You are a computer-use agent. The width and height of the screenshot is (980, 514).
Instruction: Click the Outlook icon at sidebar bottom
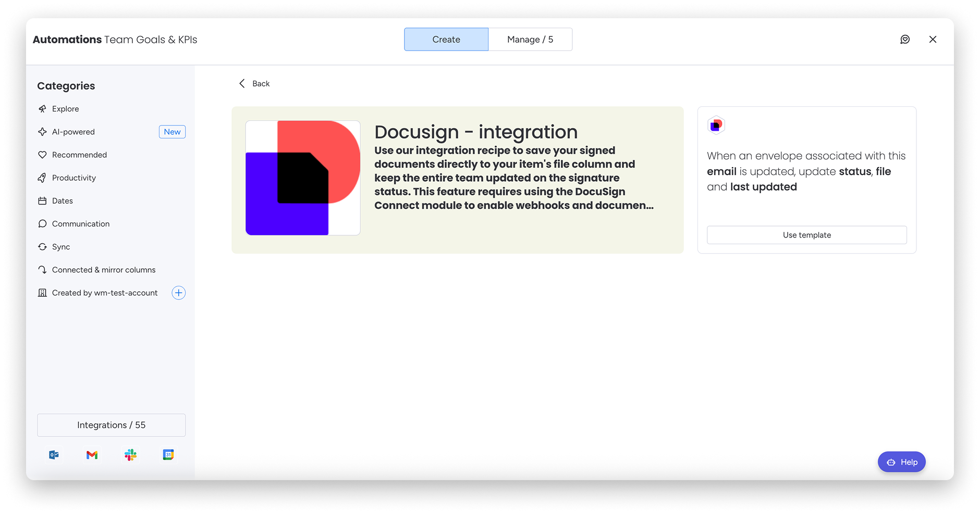[x=54, y=454]
